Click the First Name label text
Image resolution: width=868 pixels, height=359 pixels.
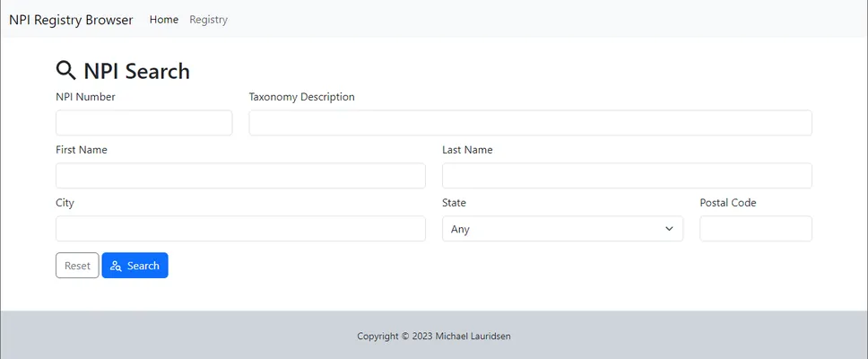[x=82, y=150]
